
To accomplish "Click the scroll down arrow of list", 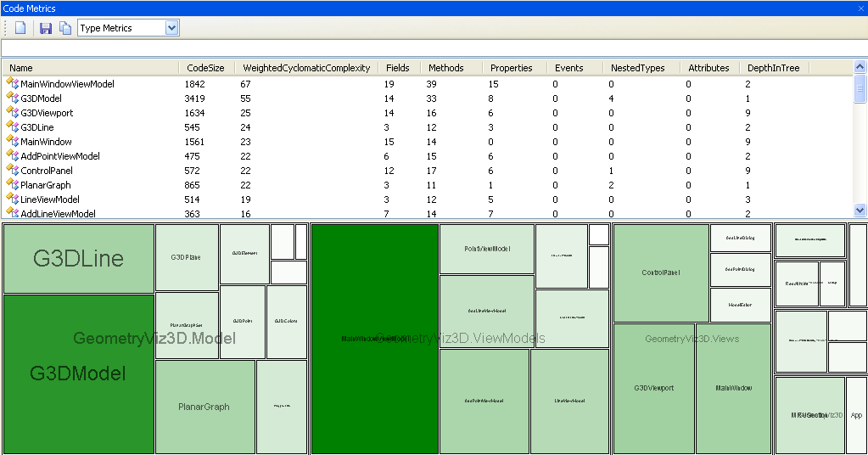I will pyautogui.click(x=860, y=210).
